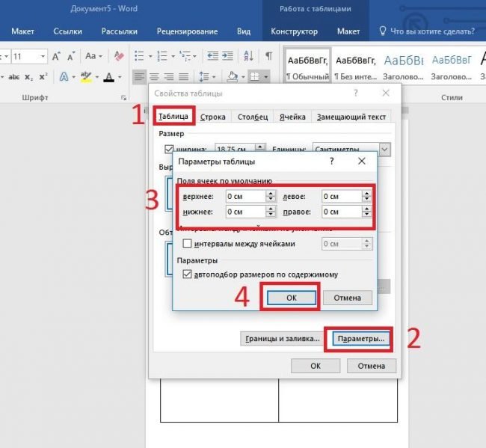Toggle the 'ширина' checkbox in table properties
The height and width of the screenshot is (448, 486).
[168, 149]
